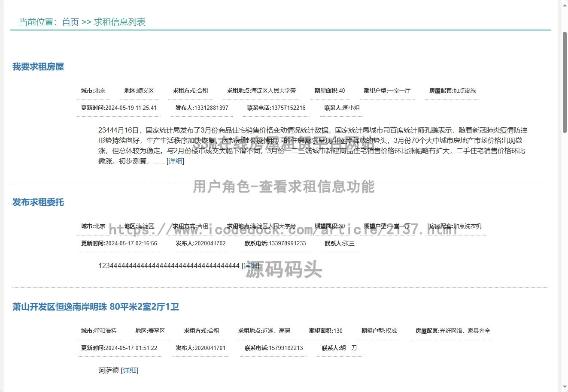The width and height of the screenshot is (568, 392).
Task: Select 地区:海淀区 field
Action: point(139,226)
